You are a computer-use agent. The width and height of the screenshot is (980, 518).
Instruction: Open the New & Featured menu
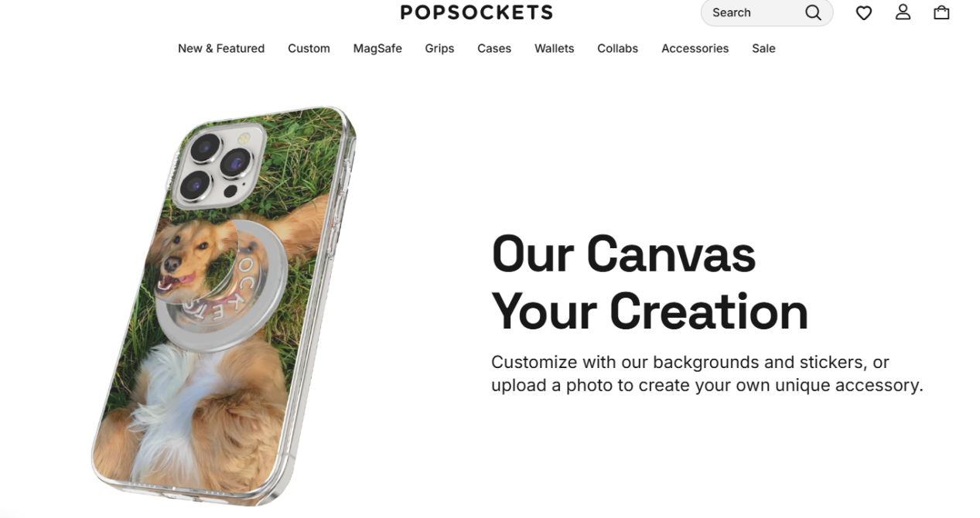click(221, 48)
